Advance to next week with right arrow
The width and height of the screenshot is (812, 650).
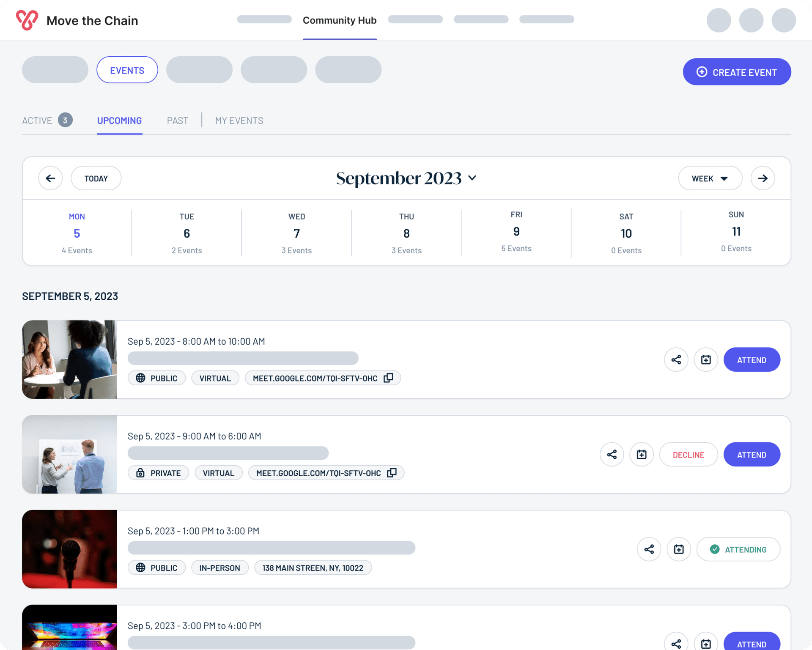(763, 178)
